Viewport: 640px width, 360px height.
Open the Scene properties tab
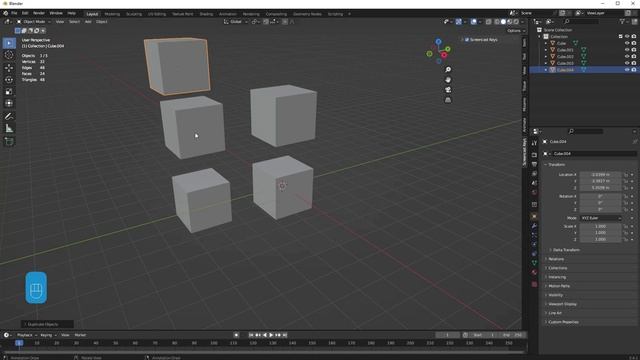pos(534,183)
